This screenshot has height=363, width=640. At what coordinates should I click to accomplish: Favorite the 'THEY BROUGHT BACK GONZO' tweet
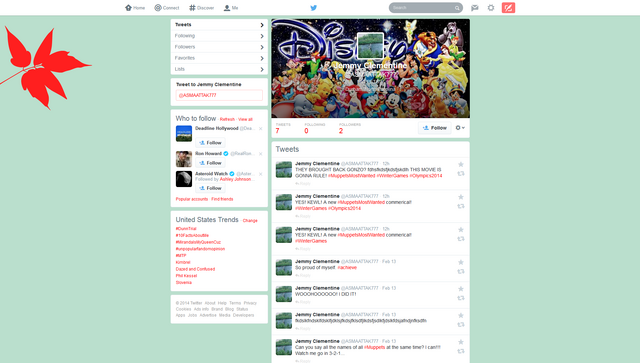tap(461, 164)
